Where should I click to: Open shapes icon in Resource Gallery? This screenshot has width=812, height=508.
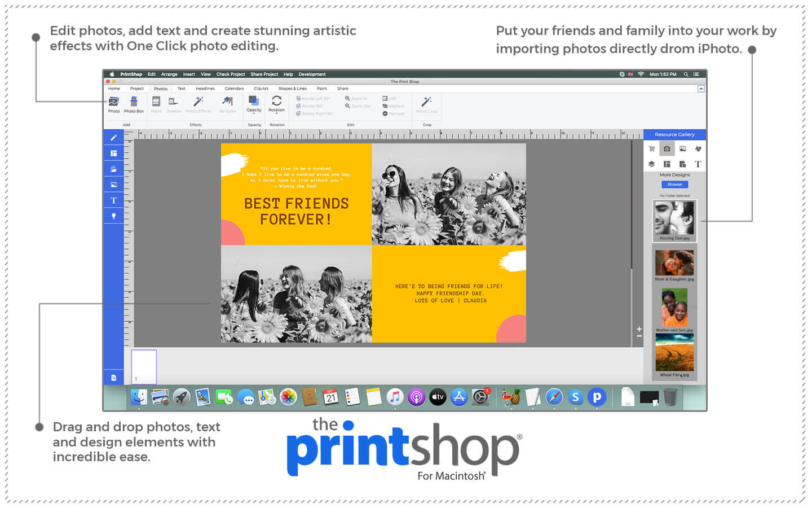[698, 149]
